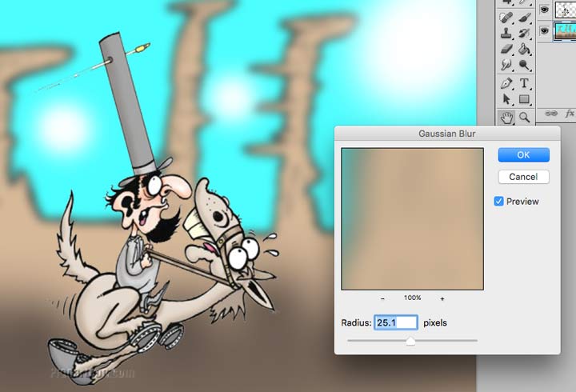Click the Radius value input field

(395, 322)
